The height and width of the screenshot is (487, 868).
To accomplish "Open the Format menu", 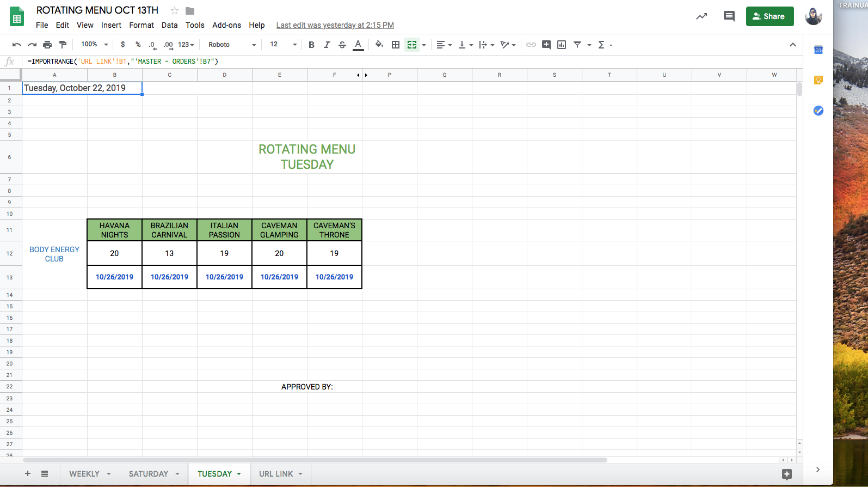I will 141,25.
